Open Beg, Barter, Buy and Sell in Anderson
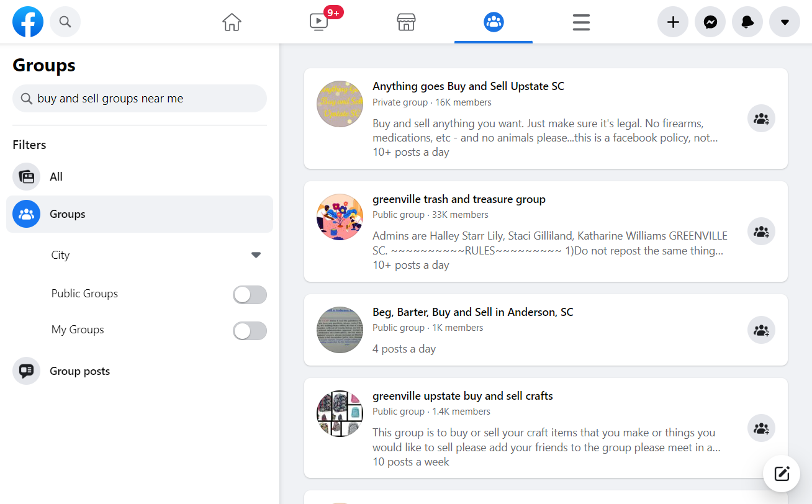The width and height of the screenshot is (812, 504). [473, 312]
